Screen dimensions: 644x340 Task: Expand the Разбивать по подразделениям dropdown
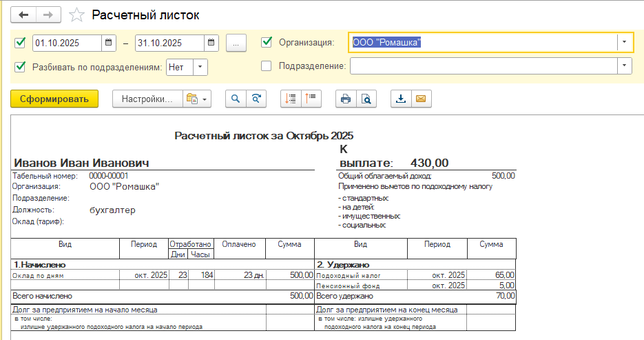tap(199, 67)
